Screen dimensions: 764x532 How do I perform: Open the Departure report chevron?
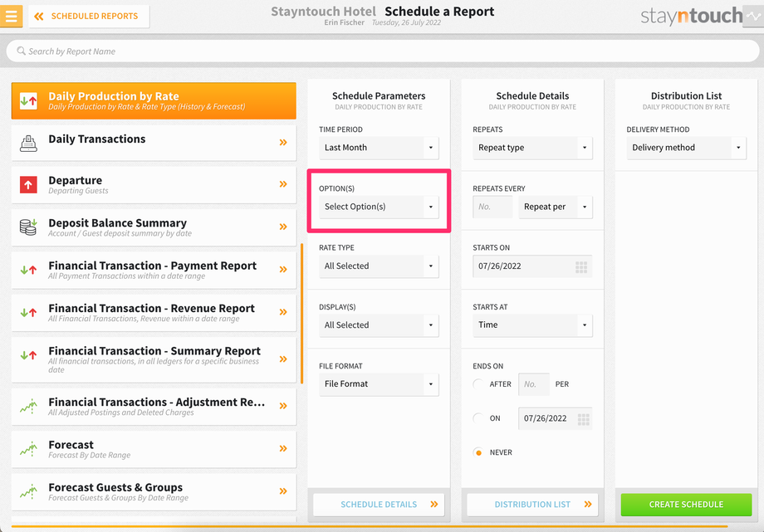click(x=283, y=184)
